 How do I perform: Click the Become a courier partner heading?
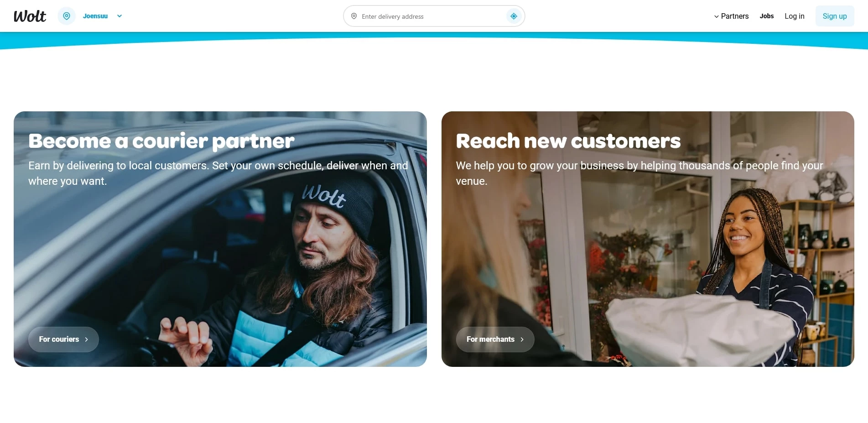pos(161,141)
